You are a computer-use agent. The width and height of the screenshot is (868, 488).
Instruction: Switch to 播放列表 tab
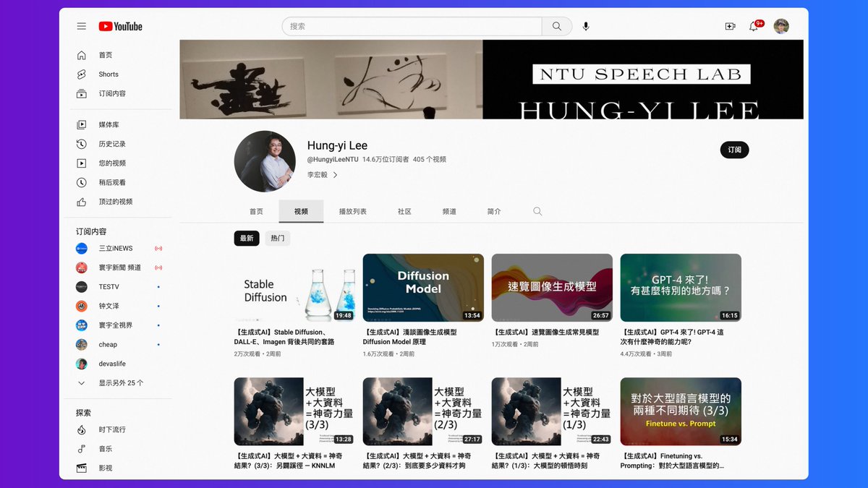(x=353, y=211)
